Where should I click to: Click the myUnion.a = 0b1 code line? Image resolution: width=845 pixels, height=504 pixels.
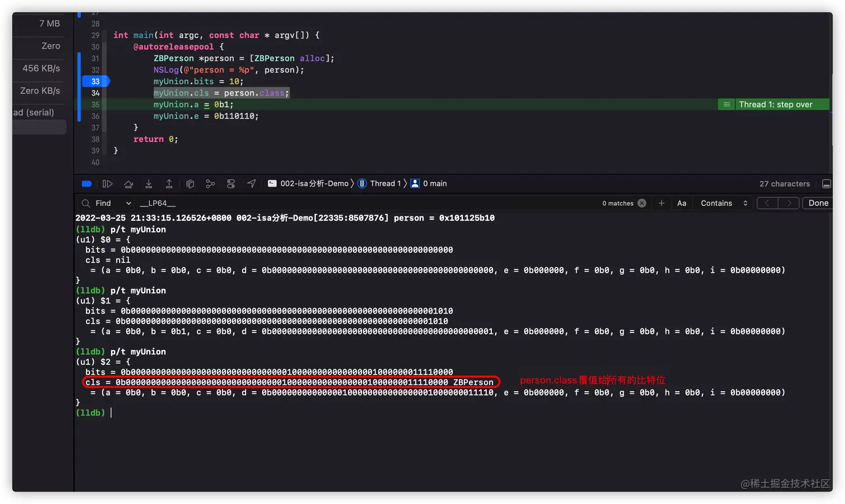pyautogui.click(x=193, y=104)
